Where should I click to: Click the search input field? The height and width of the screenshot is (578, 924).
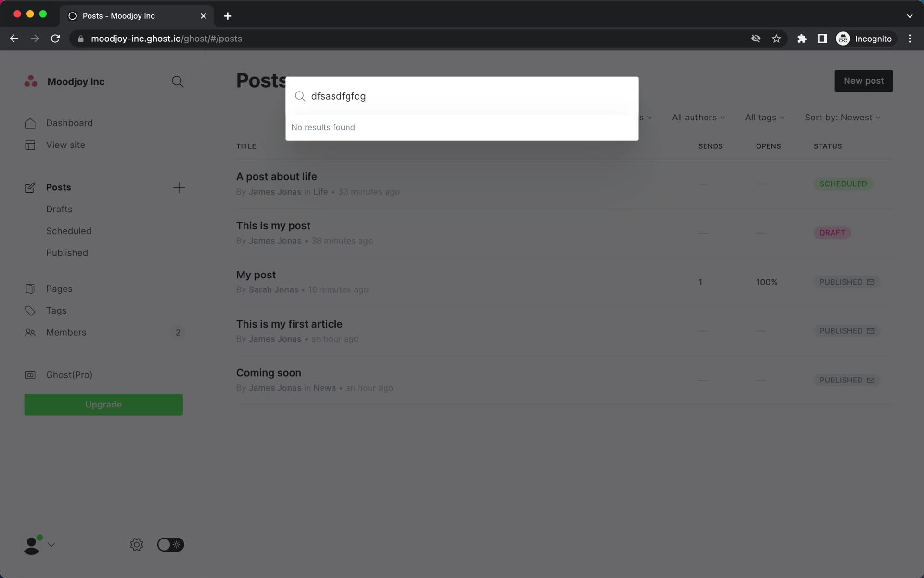click(462, 96)
